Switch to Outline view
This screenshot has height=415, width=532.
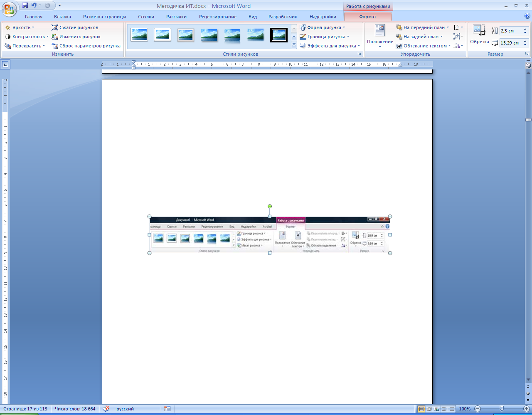click(x=444, y=409)
